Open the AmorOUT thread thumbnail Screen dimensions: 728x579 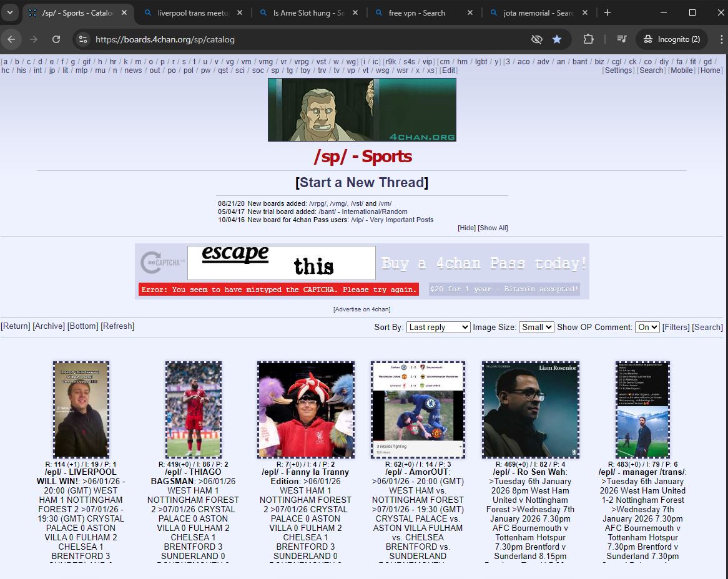pyautogui.click(x=418, y=410)
